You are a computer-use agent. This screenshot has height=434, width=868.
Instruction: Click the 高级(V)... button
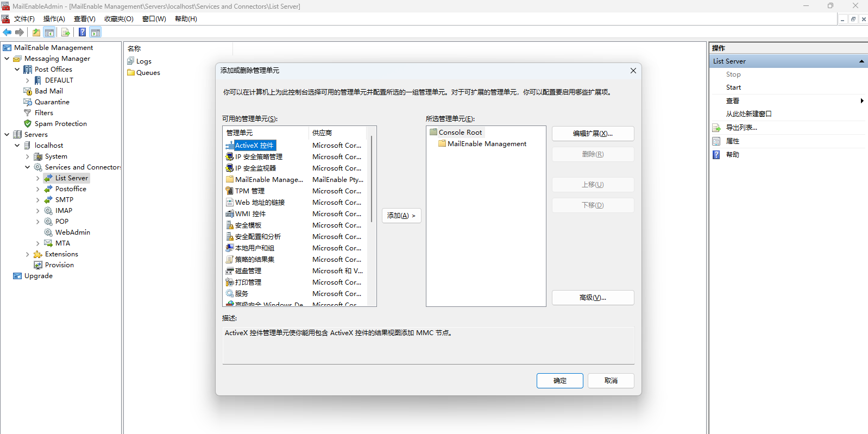pyautogui.click(x=593, y=298)
